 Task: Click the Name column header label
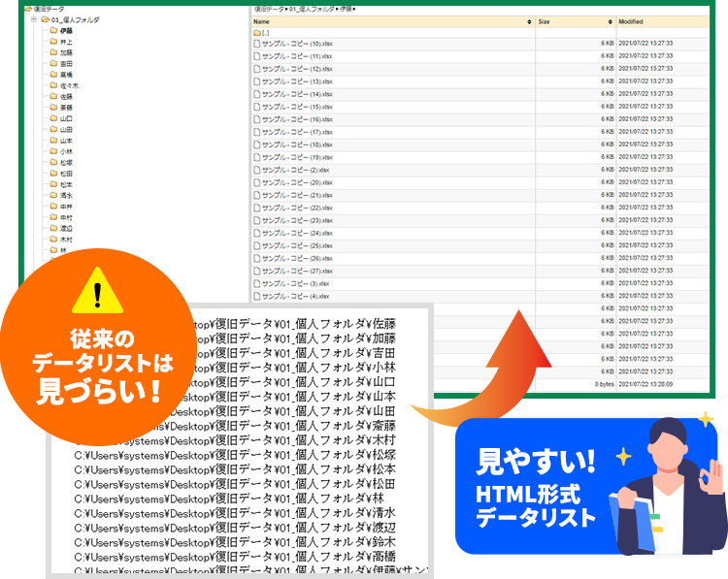pos(261,21)
